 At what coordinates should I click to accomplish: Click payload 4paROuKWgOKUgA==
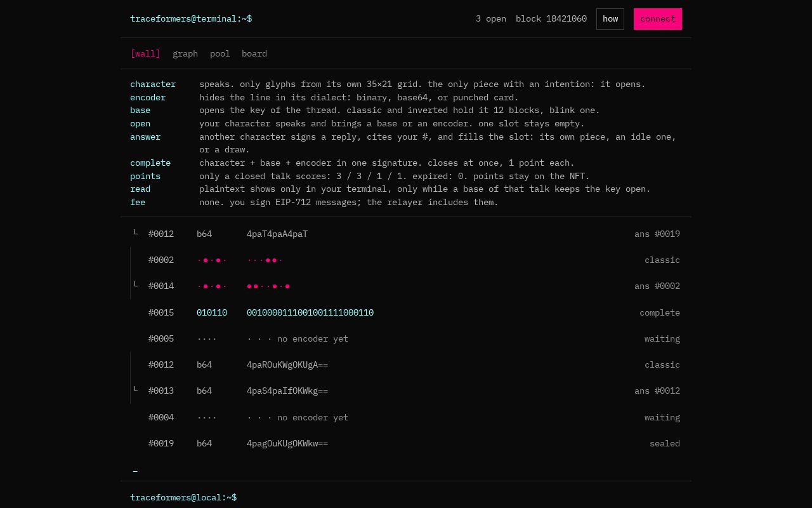[x=287, y=364]
